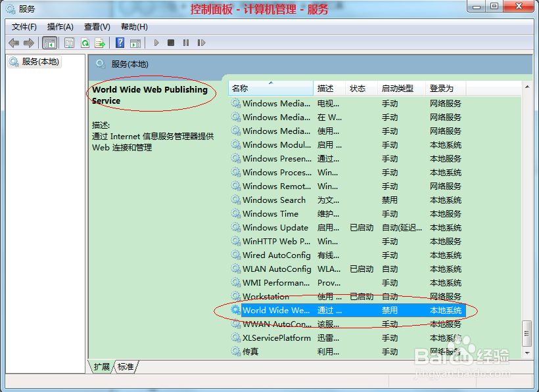Sort by the 描述 column header

(329, 89)
